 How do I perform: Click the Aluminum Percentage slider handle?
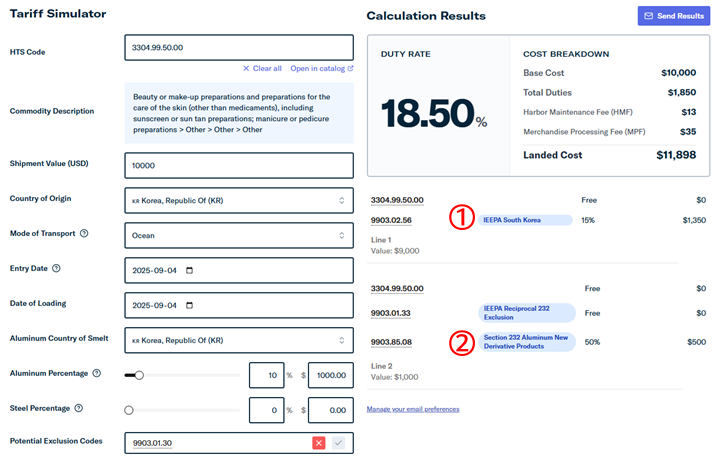click(139, 375)
